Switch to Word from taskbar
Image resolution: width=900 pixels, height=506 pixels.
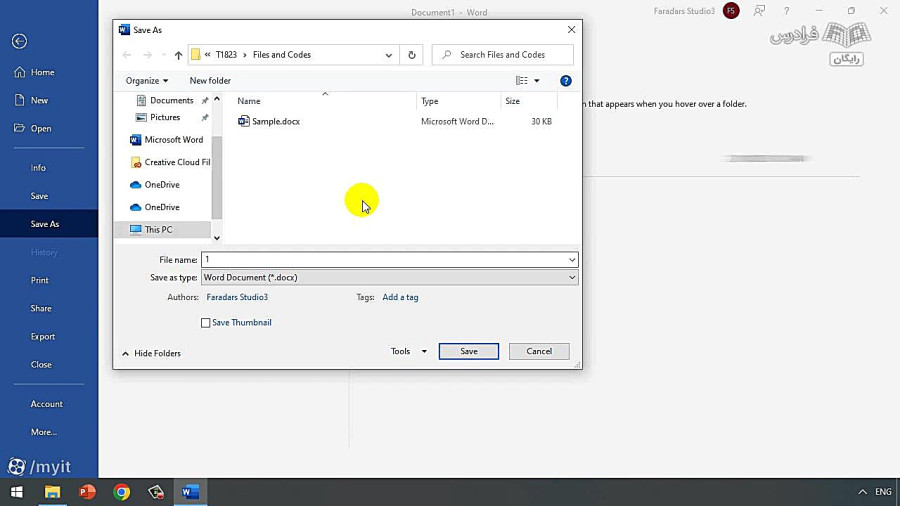click(x=191, y=492)
